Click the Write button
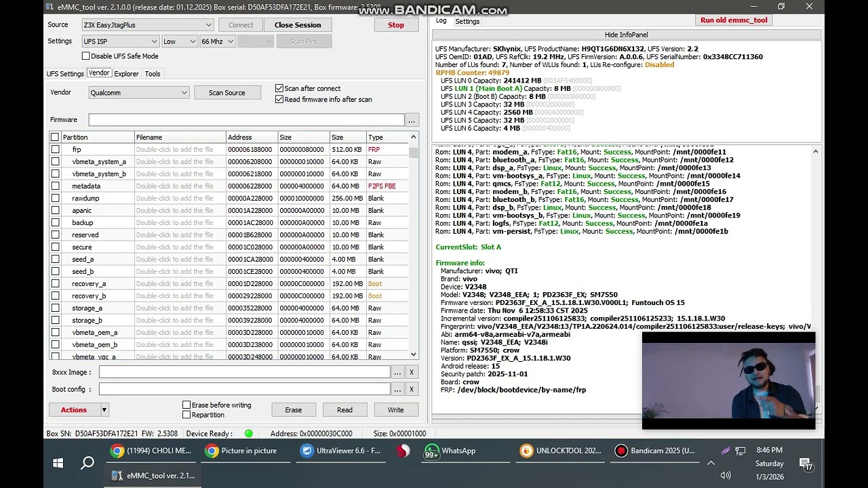The height and width of the screenshot is (488, 868). pos(395,409)
